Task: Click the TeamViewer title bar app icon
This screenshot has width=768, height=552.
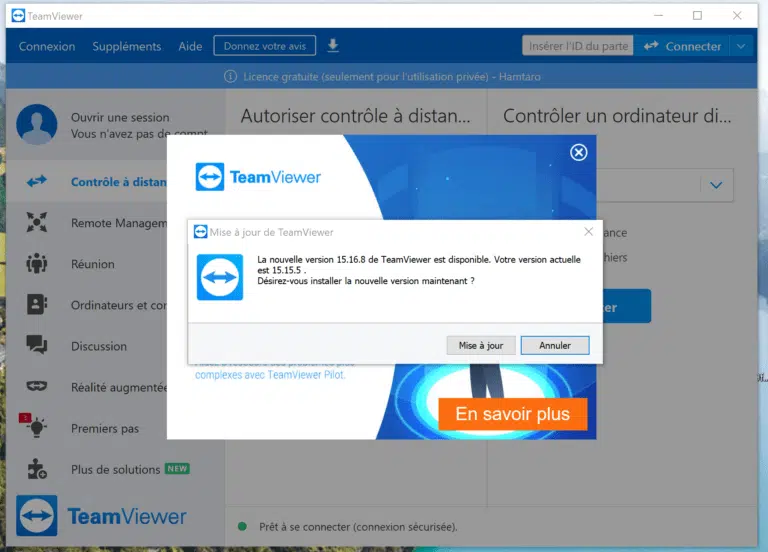Action: 18,16
